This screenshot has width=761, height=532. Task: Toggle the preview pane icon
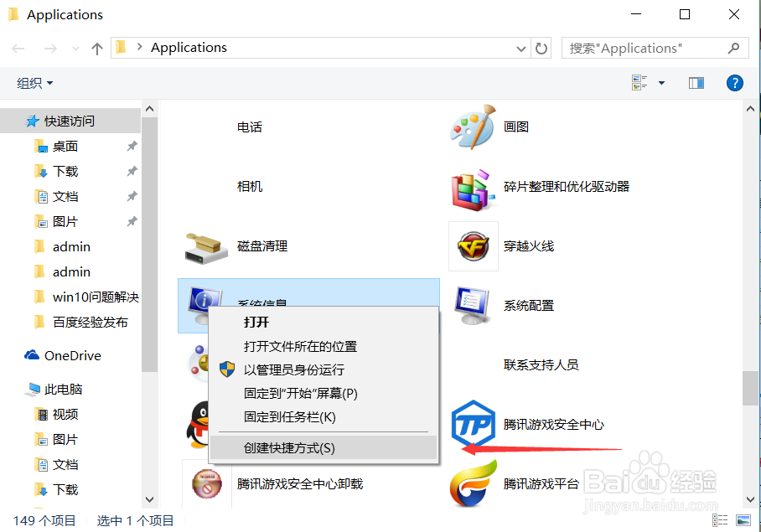696,83
